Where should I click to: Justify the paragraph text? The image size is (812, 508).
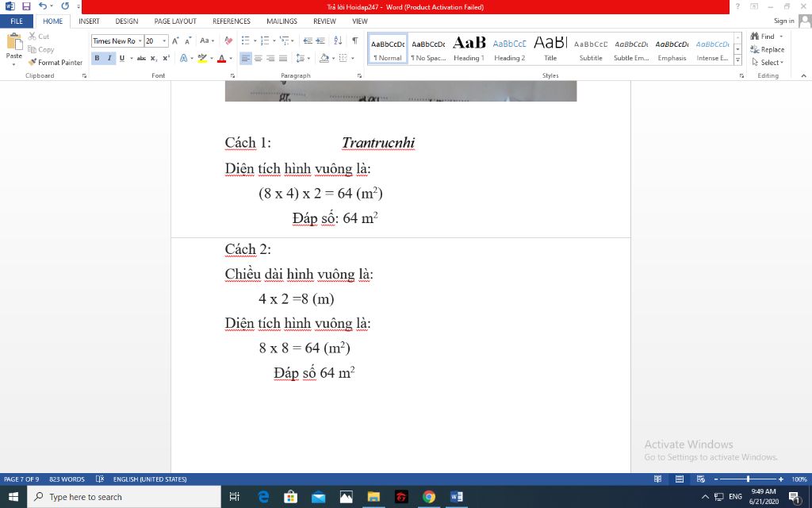283,58
